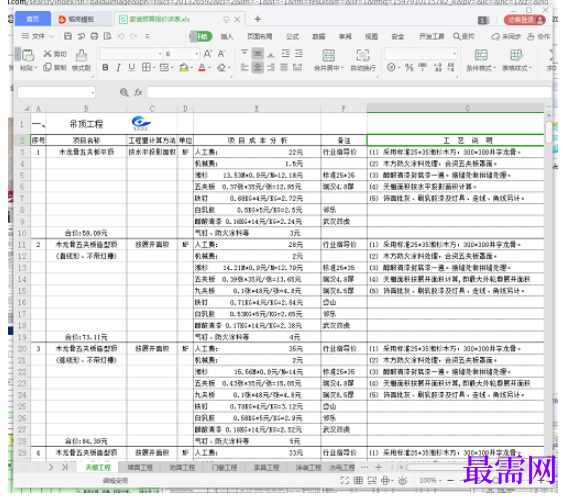Expand the fill color dropdown arrow
575x501 pixels.
(x=191, y=68)
